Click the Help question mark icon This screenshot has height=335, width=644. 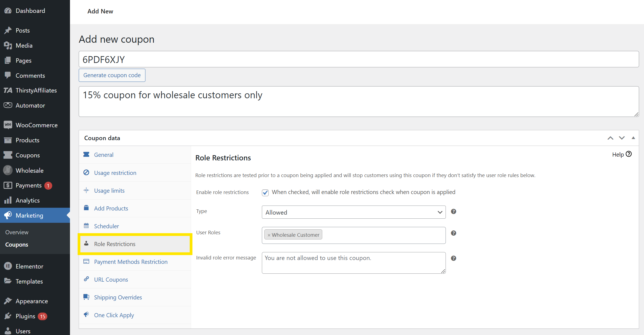629,154
